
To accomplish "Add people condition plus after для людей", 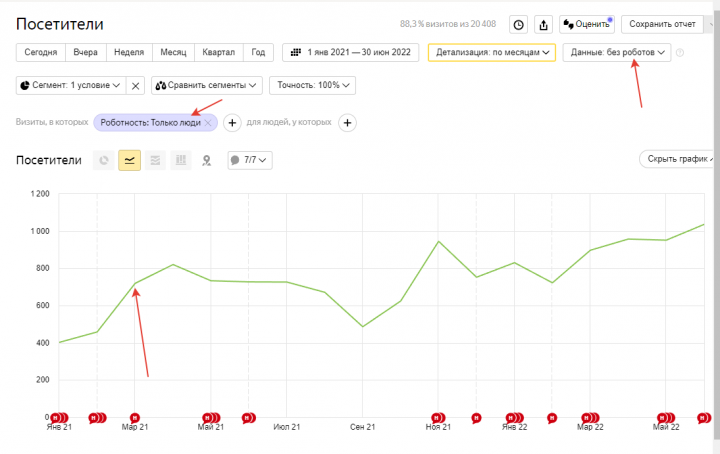I will [347, 123].
